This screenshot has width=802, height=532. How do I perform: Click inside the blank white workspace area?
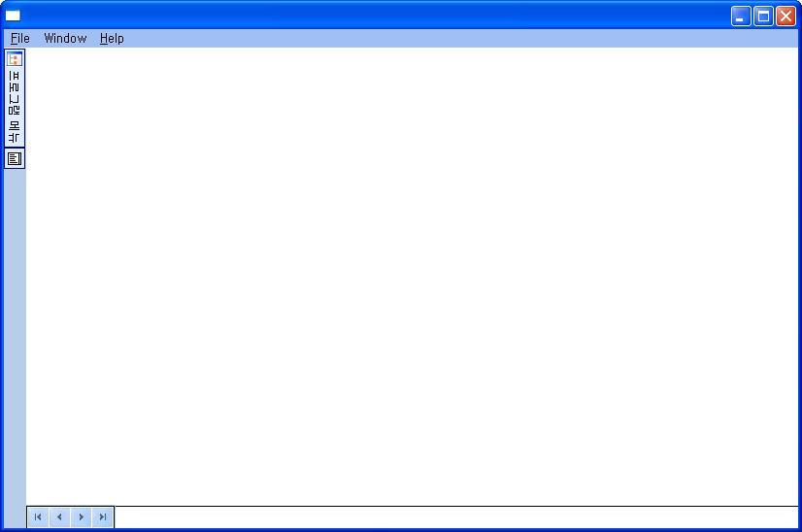(x=413, y=277)
